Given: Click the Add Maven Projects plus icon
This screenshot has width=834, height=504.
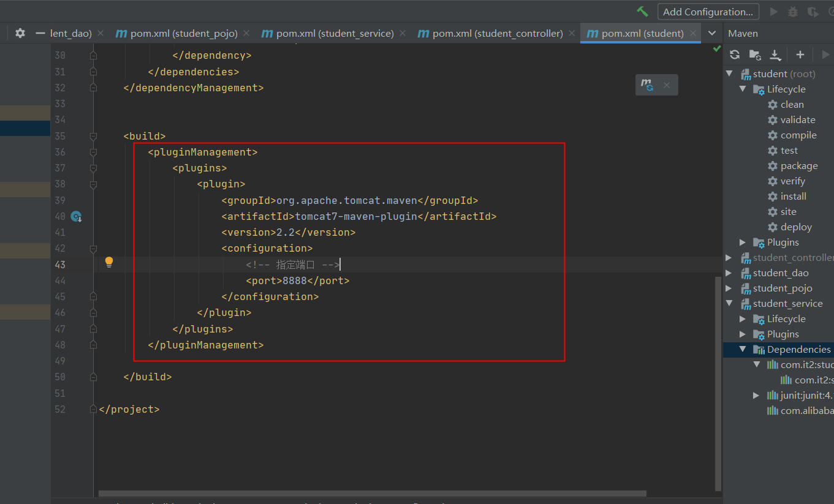Looking at the screenshot, I should 800,55.
